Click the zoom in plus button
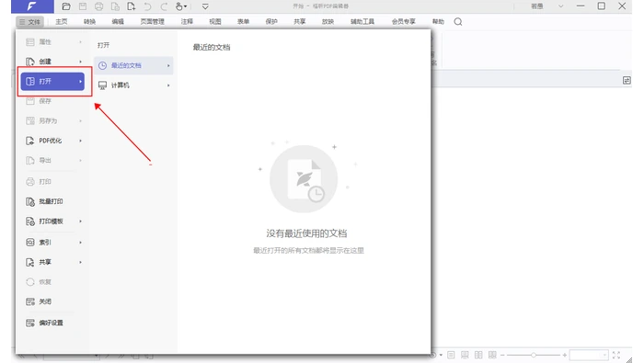Image resolution: width=644 pixels, height=363 pixels. (x=565, y=355)
